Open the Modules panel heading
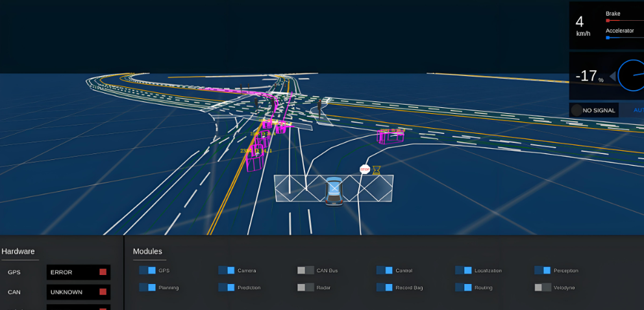Viewport: 644px width, 310px height. pos(147,252)
